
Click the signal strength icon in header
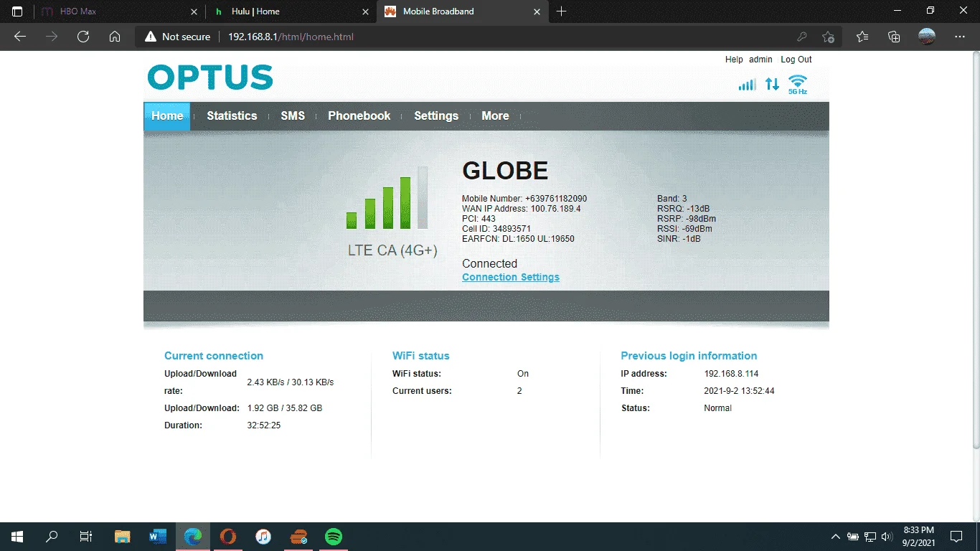(747, 85)
